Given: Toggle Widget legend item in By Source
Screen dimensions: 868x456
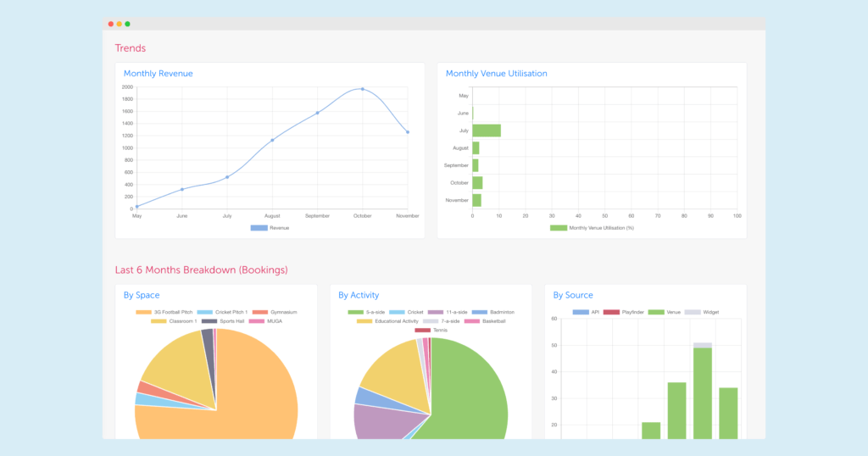Looking at the screenshot, I should (702, 312).
